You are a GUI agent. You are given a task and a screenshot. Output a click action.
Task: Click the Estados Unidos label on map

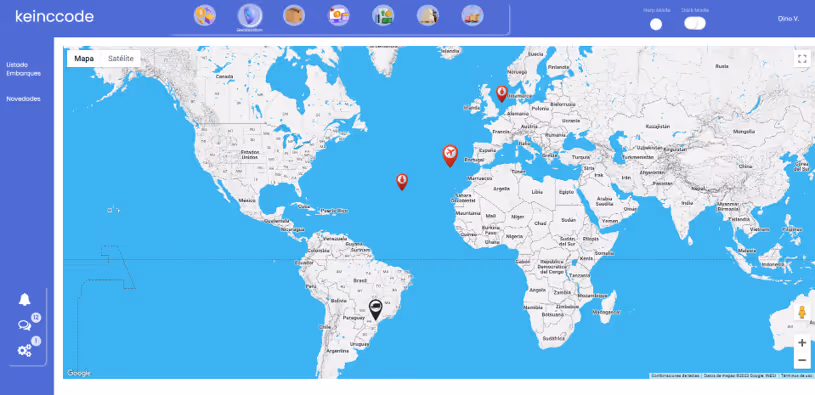pyautogui.click(x=249, y=154)
